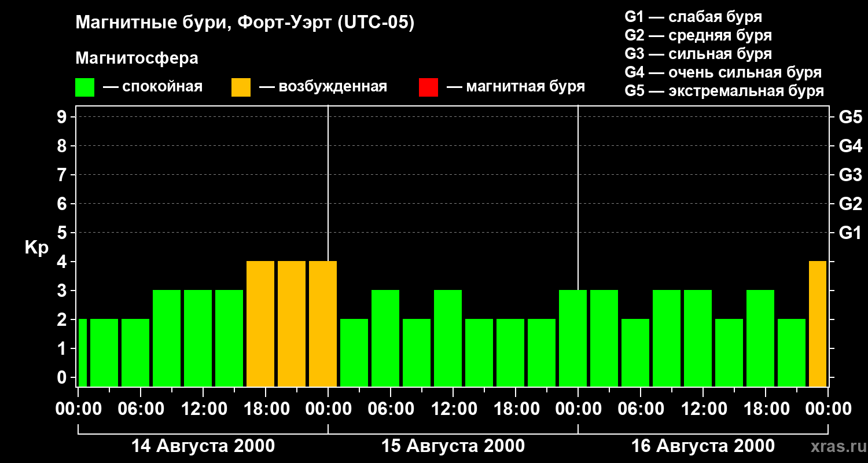The image size is (868, 463).
Task: Click the green 'спокойная' legend swatch
Action: 85,87
